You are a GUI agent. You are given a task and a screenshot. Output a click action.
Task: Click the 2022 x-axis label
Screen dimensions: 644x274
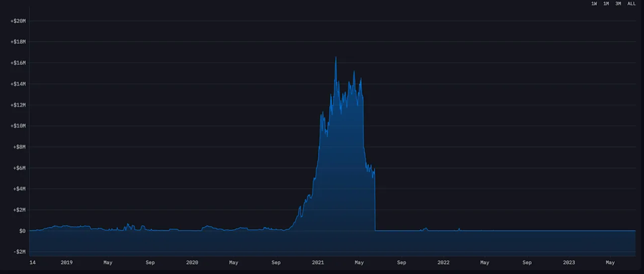click(444, 262)
